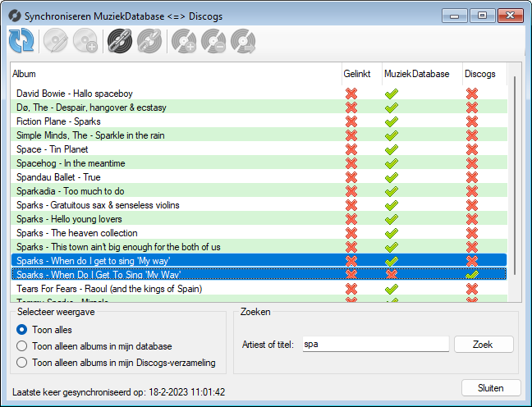The width and height of the screenshot is (532, 407).
Task: Select Toon alleen albums in mijn database
Action: click(x=21, y=346)
